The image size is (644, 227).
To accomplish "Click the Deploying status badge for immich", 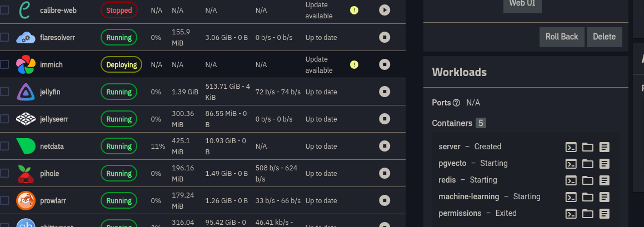I will tap(121, 65).
